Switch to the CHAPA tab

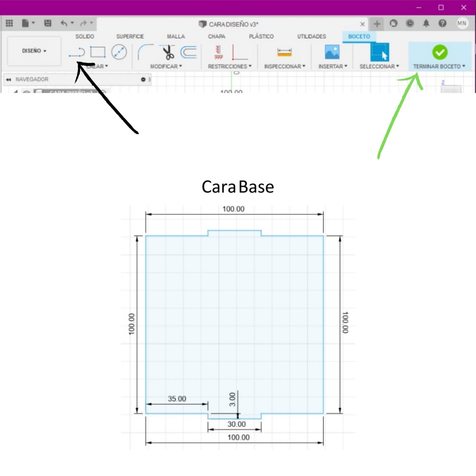click(216, 36)
